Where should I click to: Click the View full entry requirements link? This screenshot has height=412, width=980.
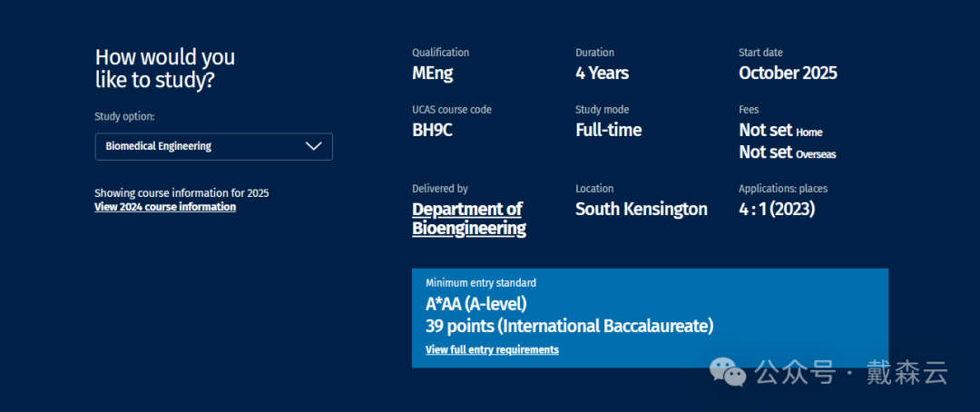coord(492,349)
